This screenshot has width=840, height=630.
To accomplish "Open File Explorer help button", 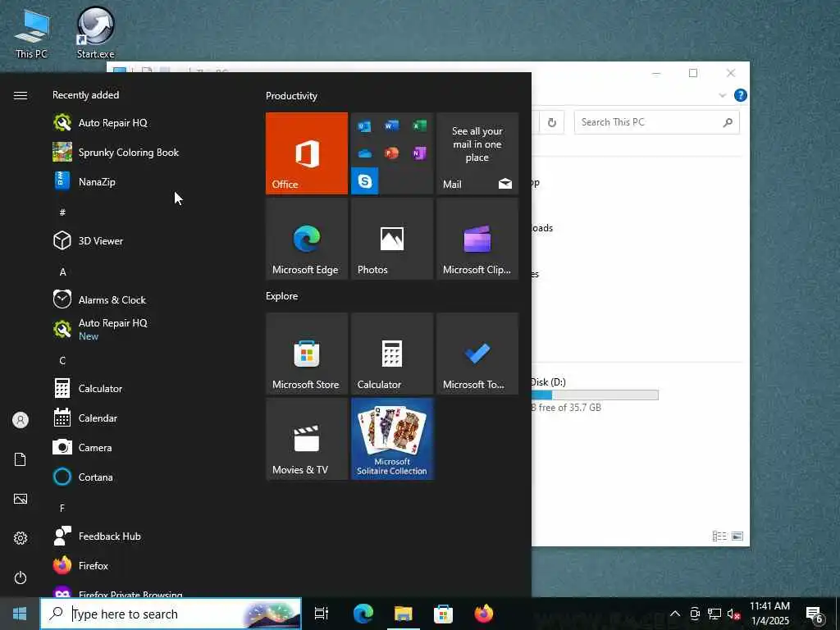I will coord(741,95).
